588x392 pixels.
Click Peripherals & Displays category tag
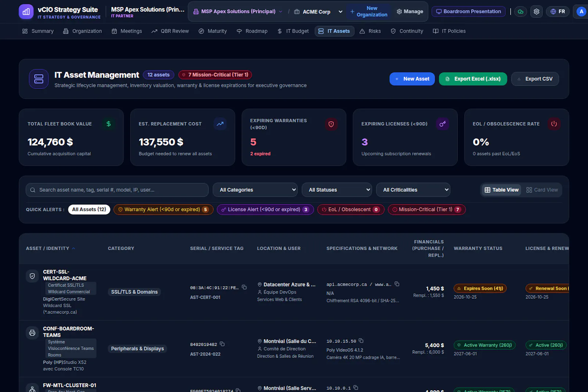(x=137, y=349)
